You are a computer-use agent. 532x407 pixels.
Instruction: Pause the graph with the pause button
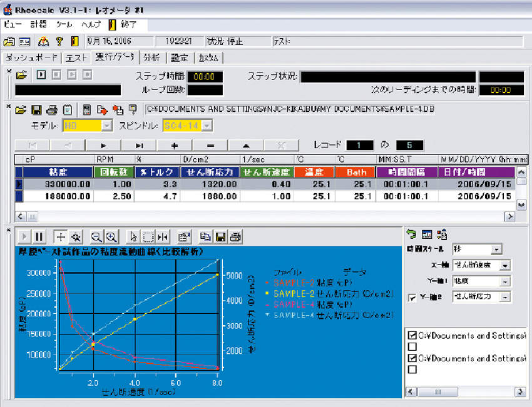(39, 236)
